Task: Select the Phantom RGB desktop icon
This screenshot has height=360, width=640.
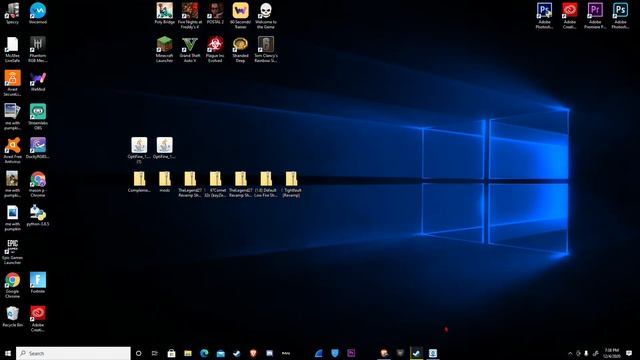Action: click(38, 49)
